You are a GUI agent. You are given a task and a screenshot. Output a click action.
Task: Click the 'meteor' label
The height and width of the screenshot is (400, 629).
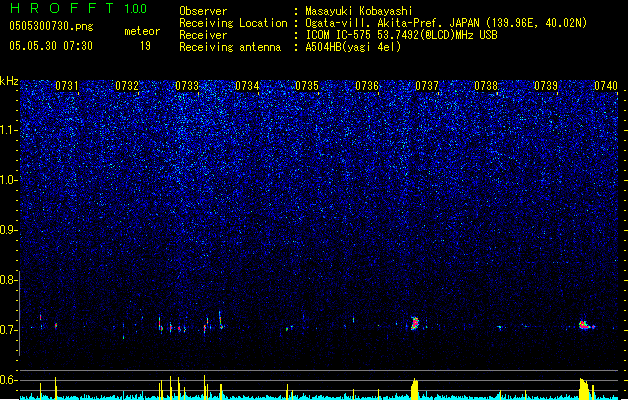[x=142, y=31]
